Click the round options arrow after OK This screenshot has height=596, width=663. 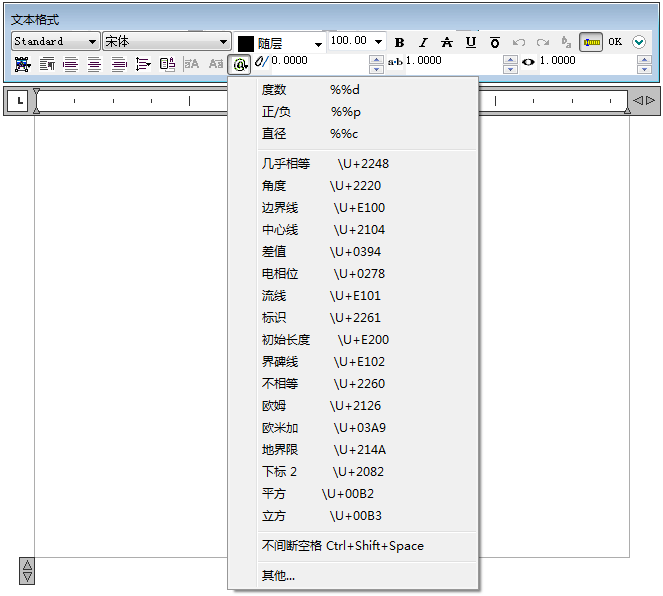coord(639,42)
